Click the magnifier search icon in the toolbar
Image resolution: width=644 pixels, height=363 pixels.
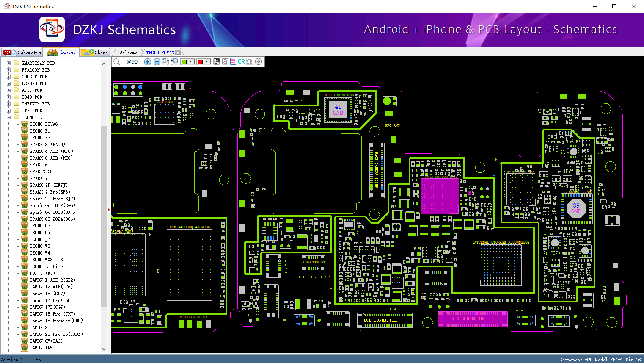[x=116, y=62]
